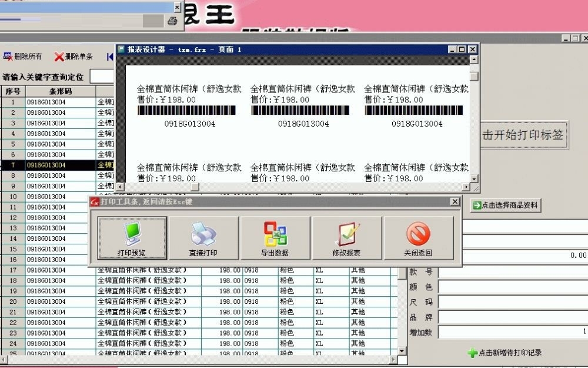Click the 导出数据 export data button

pos(275,238)
